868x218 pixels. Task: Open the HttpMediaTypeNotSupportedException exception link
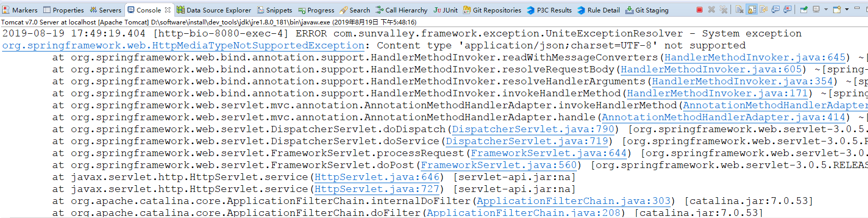pos(183,45)
